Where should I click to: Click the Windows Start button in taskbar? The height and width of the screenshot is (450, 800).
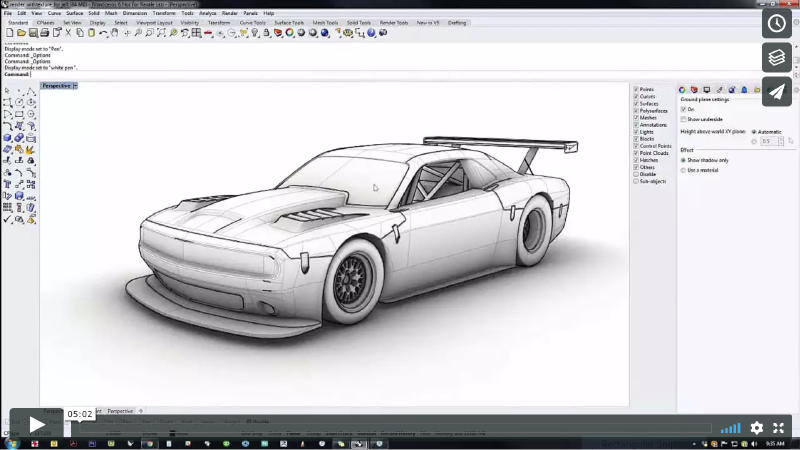[x=11, y=444]
